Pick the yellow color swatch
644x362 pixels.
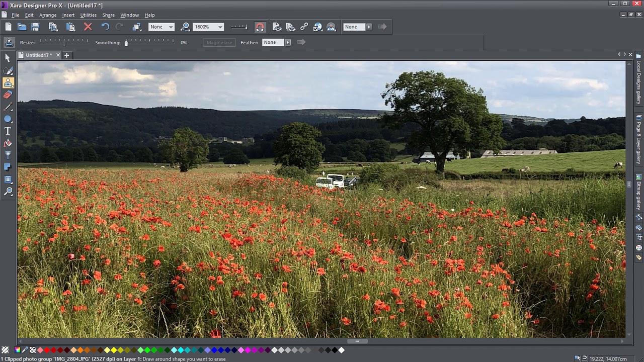tap(114, 350)
